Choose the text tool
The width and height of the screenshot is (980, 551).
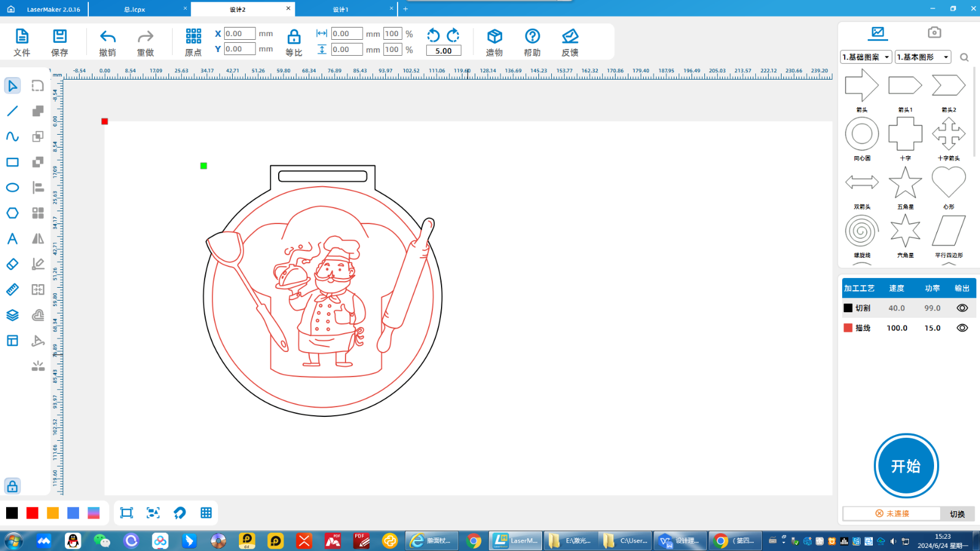(x=12, y=239)
